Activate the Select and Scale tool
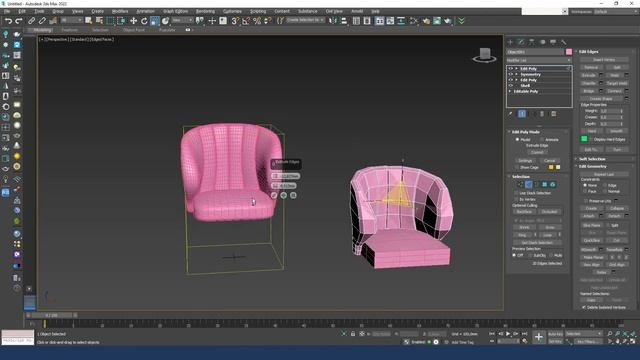 tap(155, 21)
